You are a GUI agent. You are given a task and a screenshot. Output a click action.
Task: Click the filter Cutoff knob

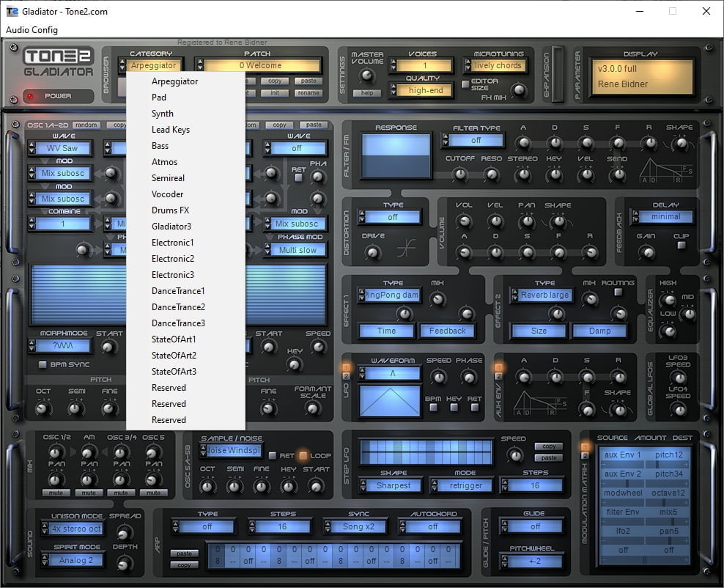(x=459, y=174)
